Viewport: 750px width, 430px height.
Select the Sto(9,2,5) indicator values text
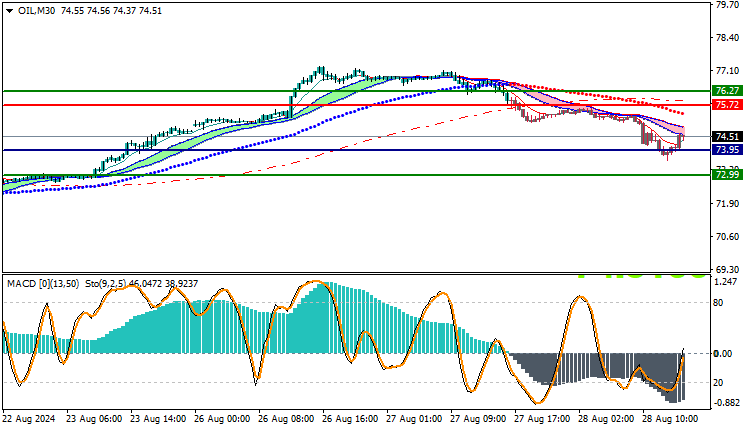pyautogui.click(x=142, y=284)
